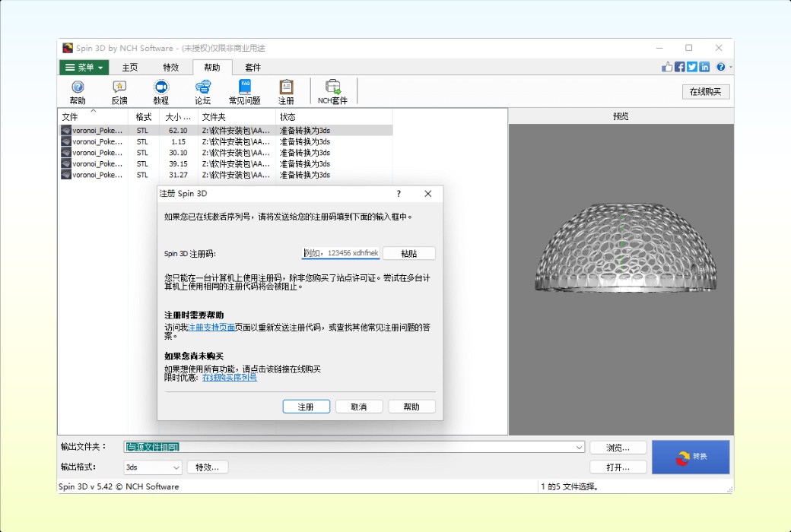Switch to the 特效 tab
The image size is (791, 532).
[171, 67]
